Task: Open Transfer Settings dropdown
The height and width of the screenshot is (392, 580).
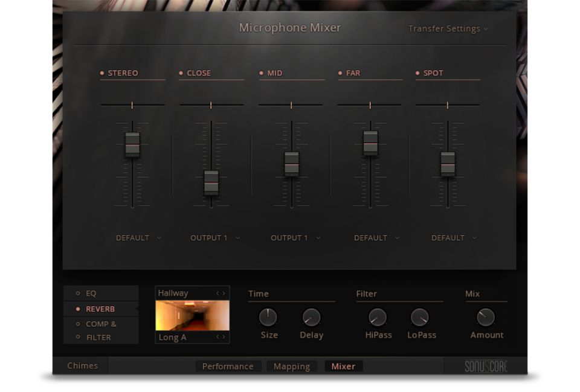Action: click(x=448, y=28)
